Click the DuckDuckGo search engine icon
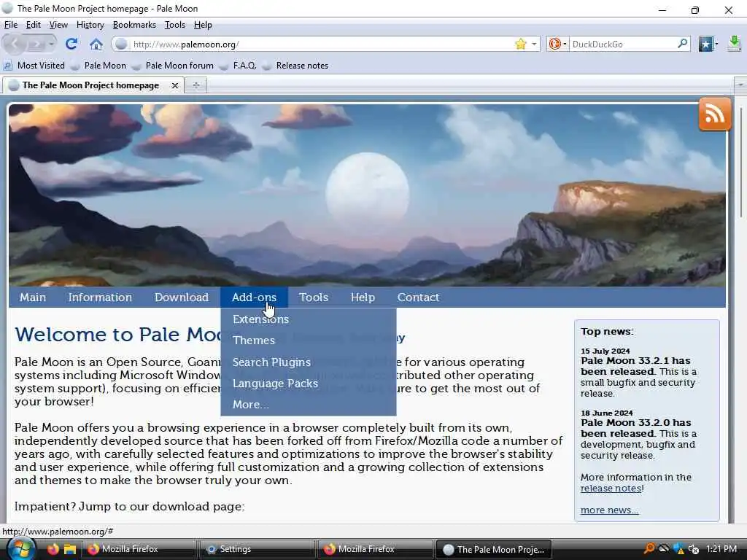 (x=554, y=44)
